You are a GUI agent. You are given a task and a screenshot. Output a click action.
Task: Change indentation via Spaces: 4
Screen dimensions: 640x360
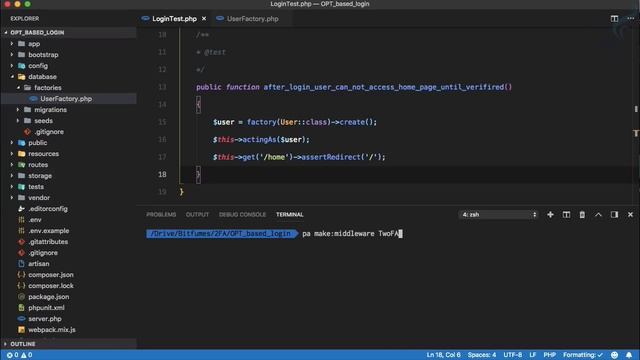482,355
